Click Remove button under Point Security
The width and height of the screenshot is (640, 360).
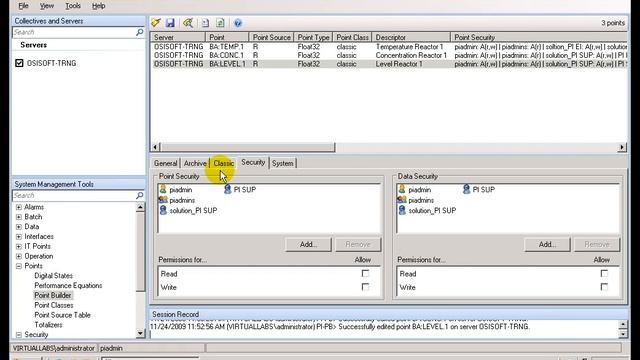coord(358,244)
